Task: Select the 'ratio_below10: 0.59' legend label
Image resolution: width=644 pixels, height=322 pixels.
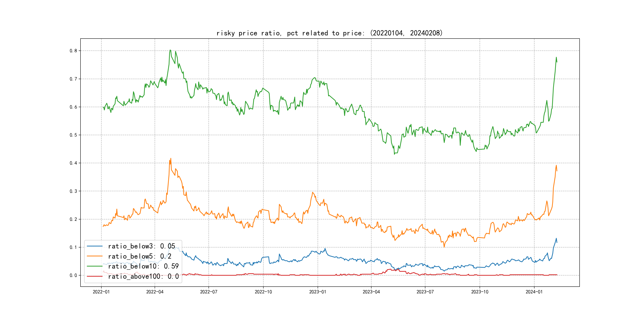Action: click(143, 266)
